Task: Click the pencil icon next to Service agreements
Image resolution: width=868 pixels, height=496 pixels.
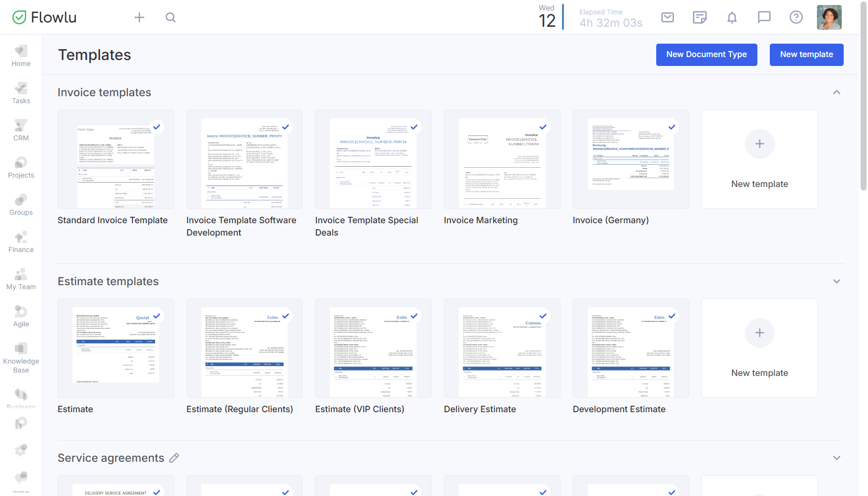Action: [174, 458]
